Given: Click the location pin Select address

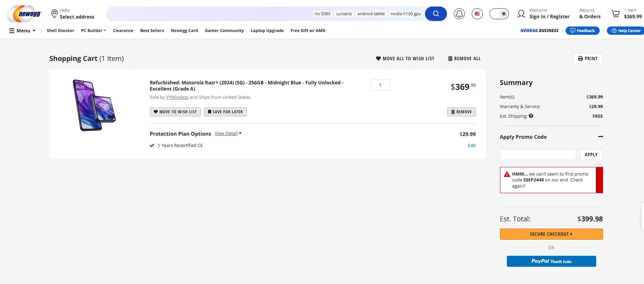Looking at the screenshot, I should pyautogui.click(x=54, y=14).
